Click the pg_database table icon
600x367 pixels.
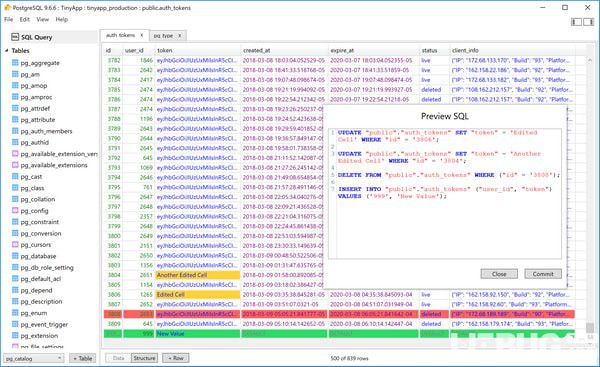(x=15, y=256)
